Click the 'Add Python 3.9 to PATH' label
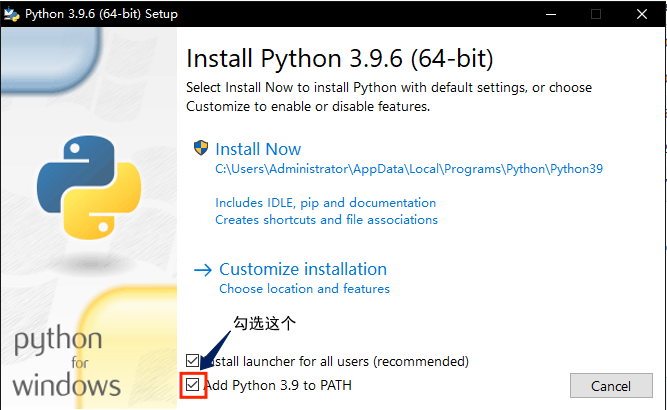667x410 pixels. pyautogui.click(x=277, y=385)
